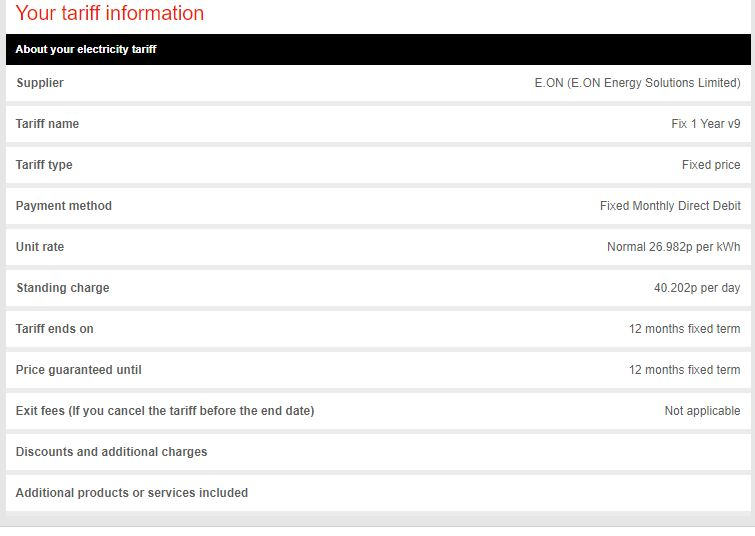Click the Standing charge label
755x536 pixels.
click(63, 288)
